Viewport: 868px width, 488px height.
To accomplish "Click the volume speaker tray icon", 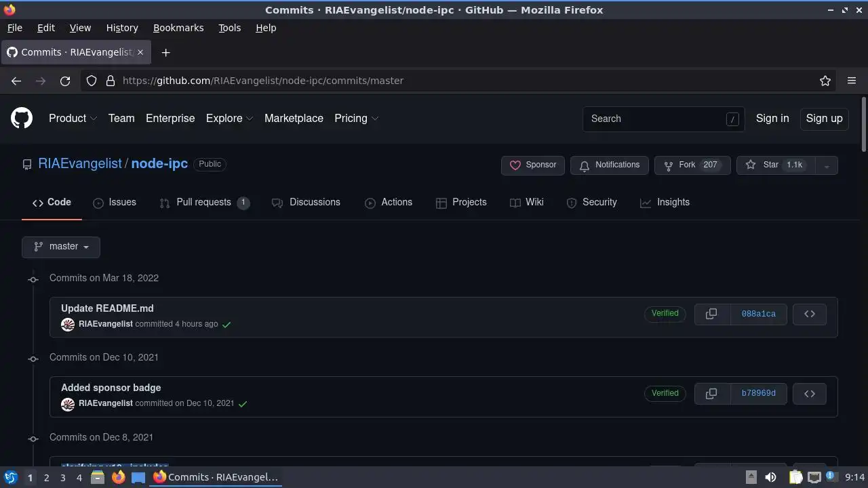I will pyautogui.click(x=771, y=477).
